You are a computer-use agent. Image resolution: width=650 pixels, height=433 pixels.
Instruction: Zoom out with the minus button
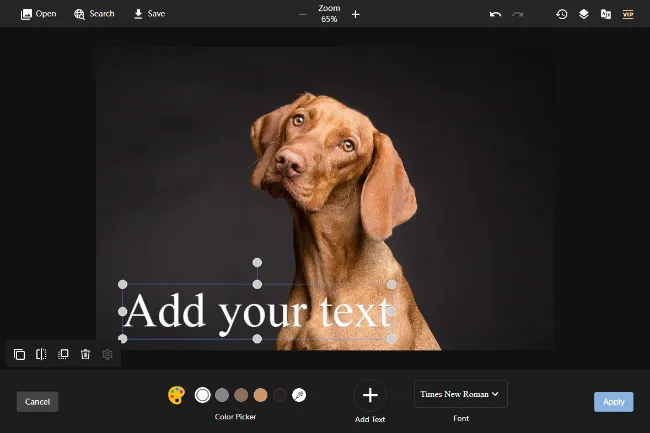tap(303, 14)
